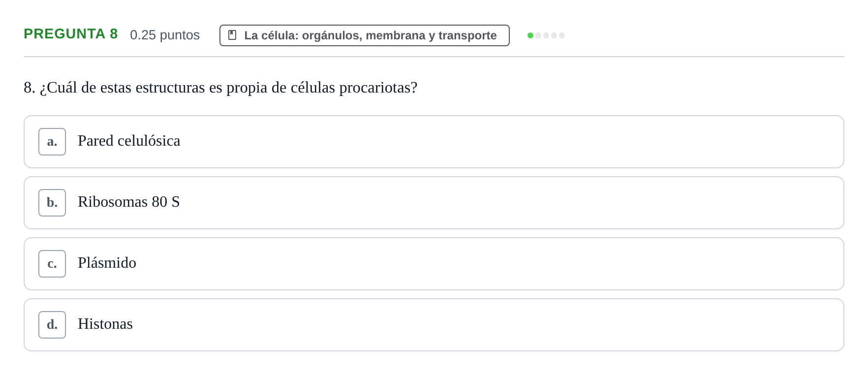
Task: Open the La célula topic tag
Action: coord(365,35)
